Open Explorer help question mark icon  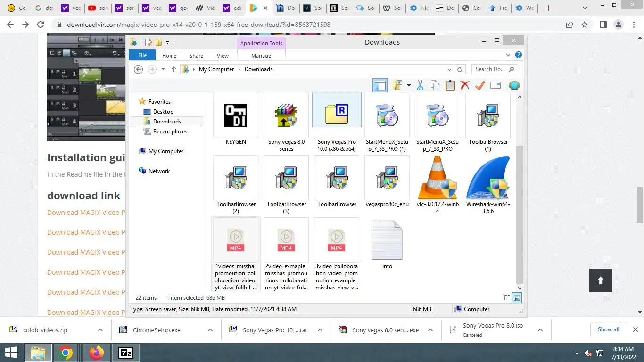click(518, 55)
